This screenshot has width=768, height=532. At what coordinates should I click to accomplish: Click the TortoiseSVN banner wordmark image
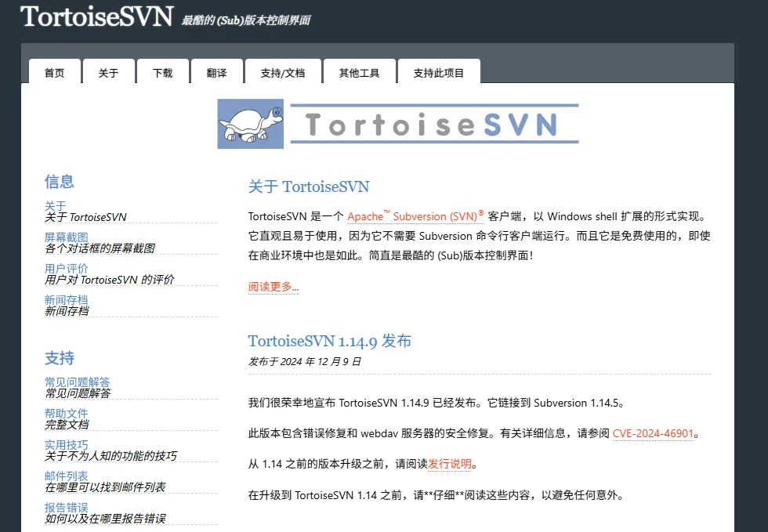(x=434, y=124)
